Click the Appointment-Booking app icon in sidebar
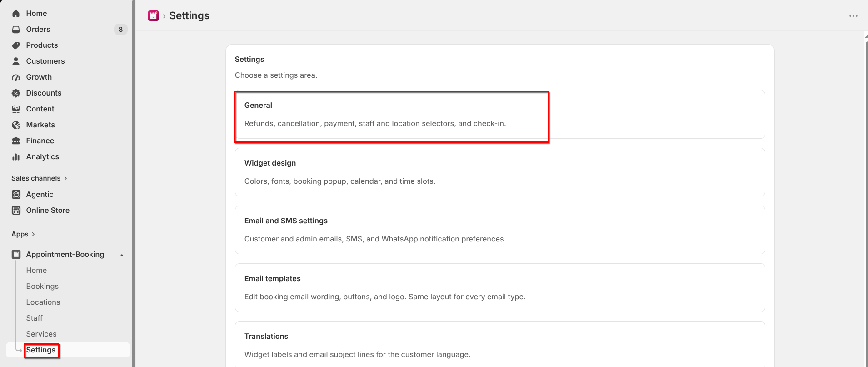The image size is (868, 367). click(16, 254)
